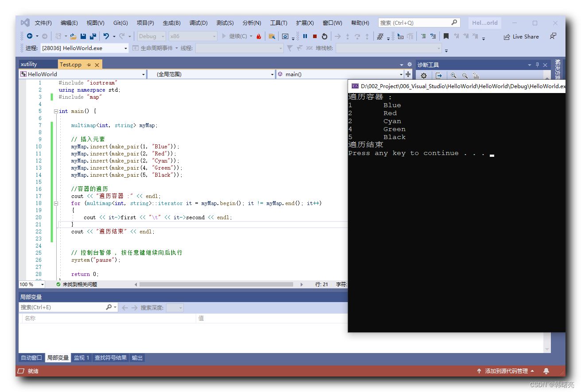This screenshot has height=392, width=581.
Task: Save current file with single disk icon
Action: coord(83,36)
